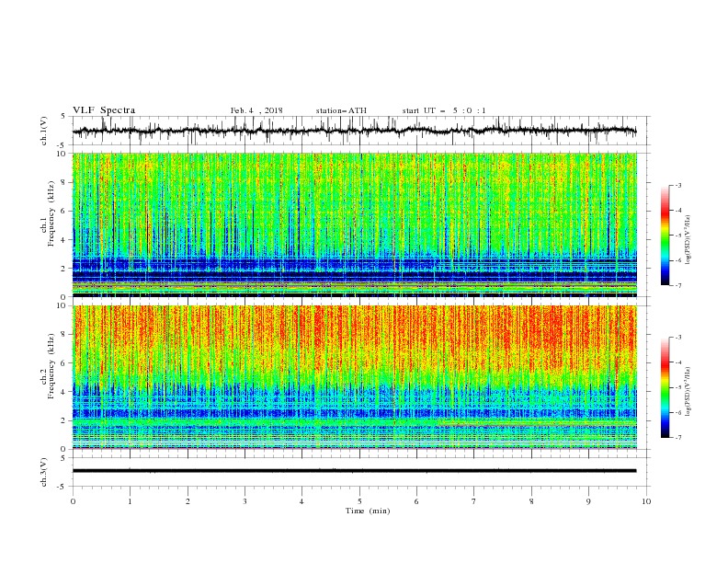Click the log(PSD) label beside ch.2 color bar
Screen dimensions: 728x563
(688, 392)
